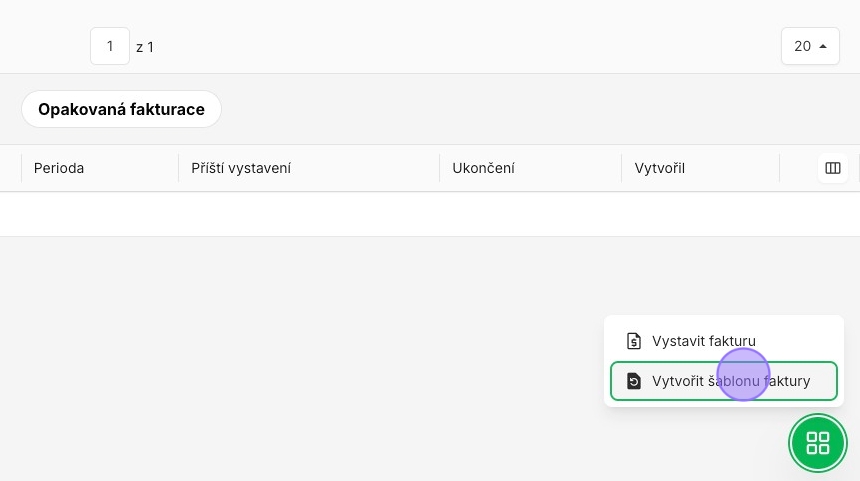Click divider between Perioda and Příští vystavení
This screenshot has width=860, height=481.
178,168
